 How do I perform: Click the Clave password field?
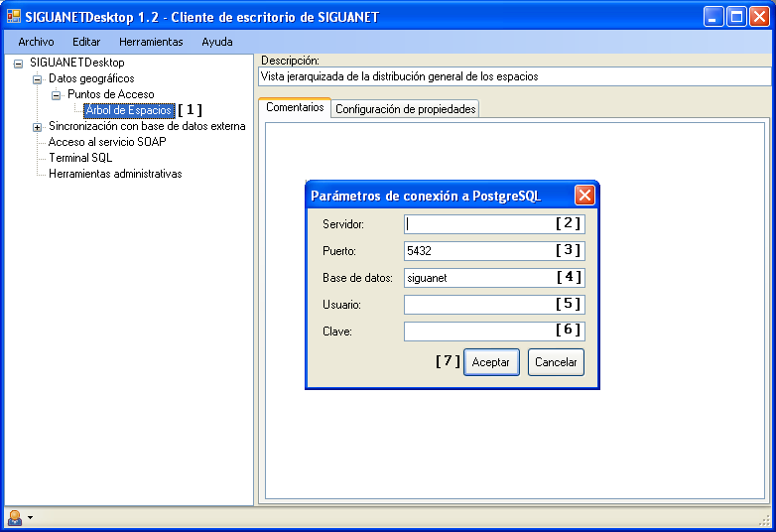pyautogui.click(x=494, y=332)
